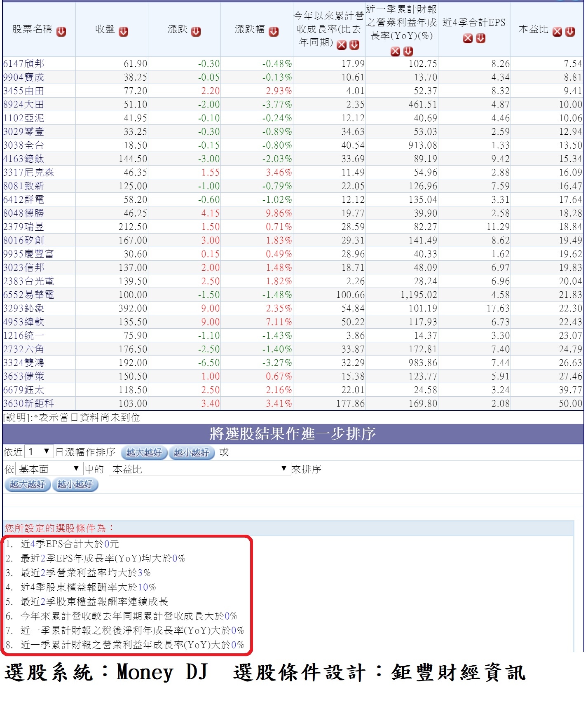Open stock link 8081致新
This screenshot has height=704, width=588.
23,186
